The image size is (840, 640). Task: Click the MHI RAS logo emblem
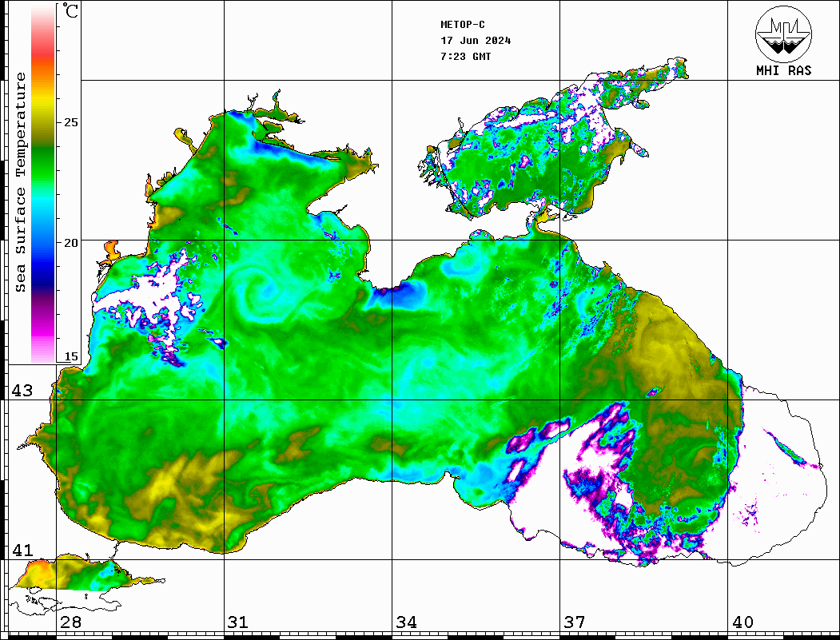pyautogui.click(x=783, y=34)
